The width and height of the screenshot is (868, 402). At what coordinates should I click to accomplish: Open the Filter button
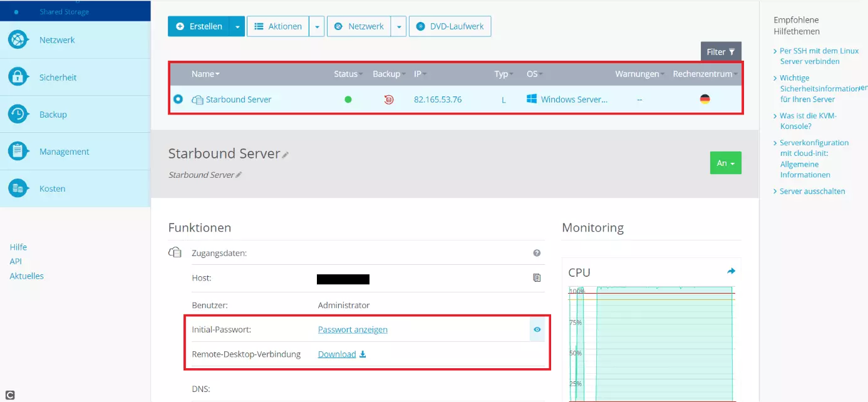721,52
